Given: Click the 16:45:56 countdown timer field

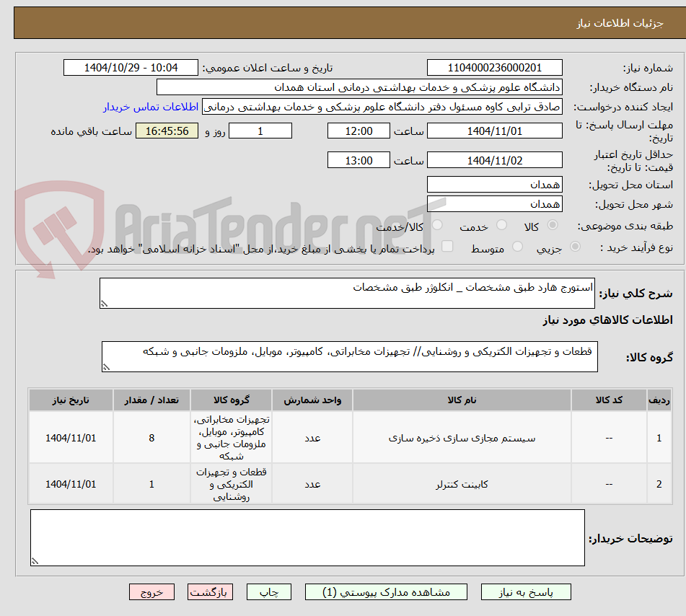Looking at the screenshot, I should [x=167, y=131].
